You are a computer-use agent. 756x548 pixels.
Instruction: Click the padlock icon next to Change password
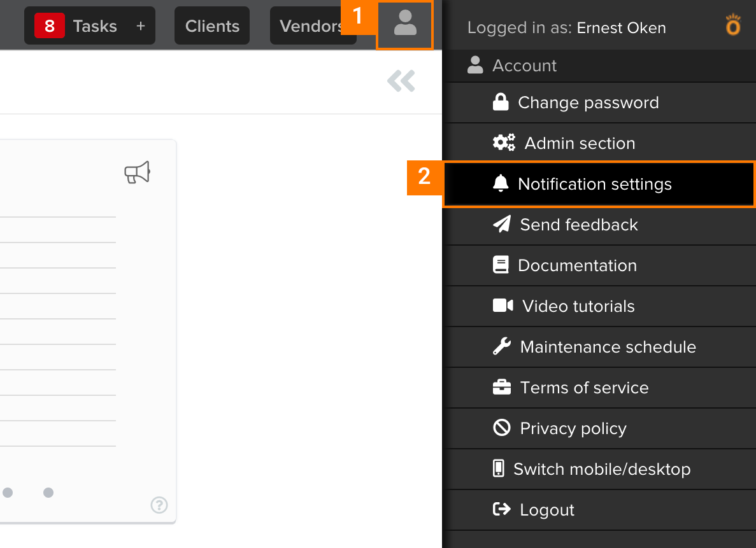(x=501, y=102)
